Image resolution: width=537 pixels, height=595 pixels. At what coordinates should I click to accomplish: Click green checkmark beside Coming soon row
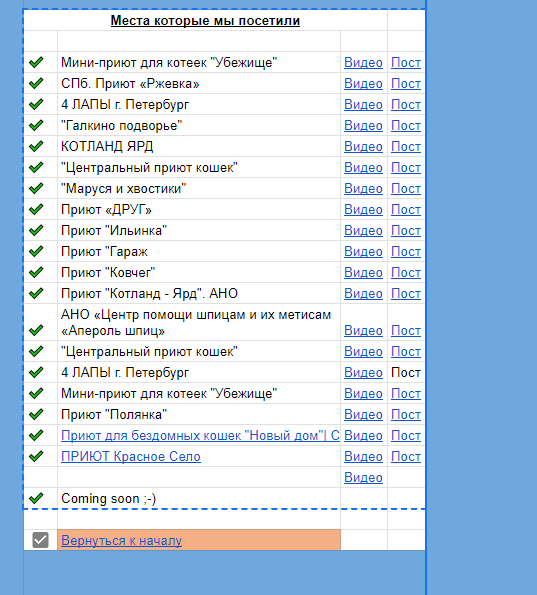[x=36, y=498]
